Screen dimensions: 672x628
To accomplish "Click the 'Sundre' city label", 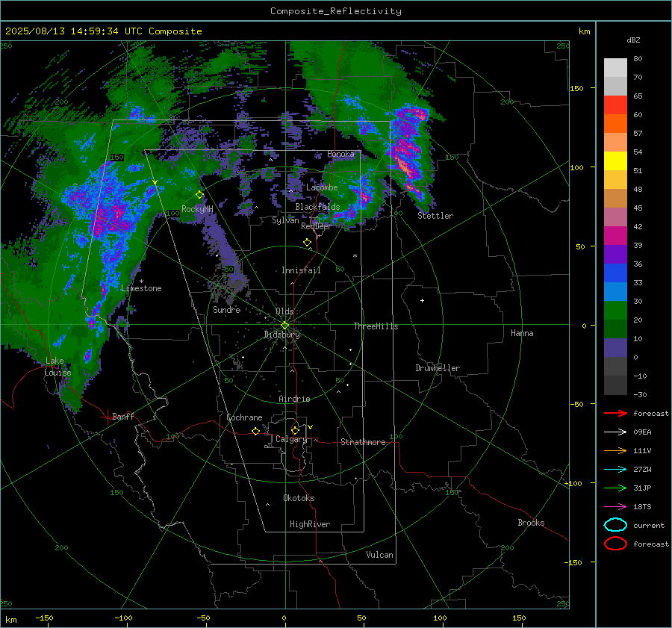I will (227, 310).
